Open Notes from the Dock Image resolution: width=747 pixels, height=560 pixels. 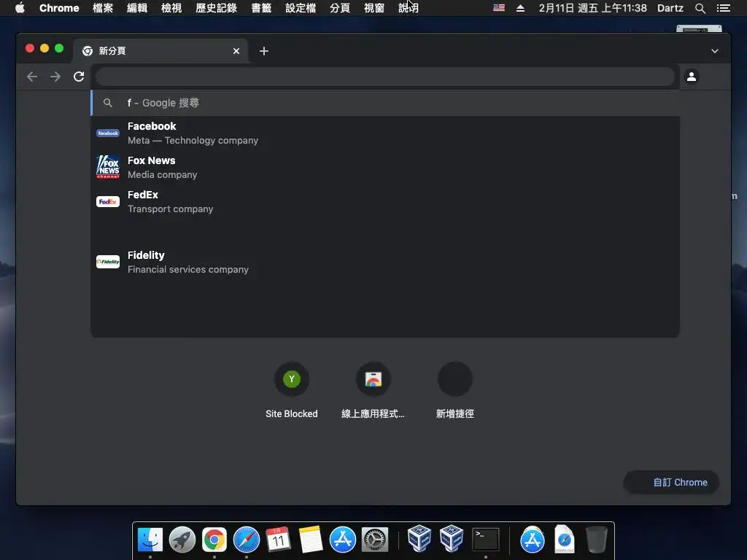tap(311, 540)
